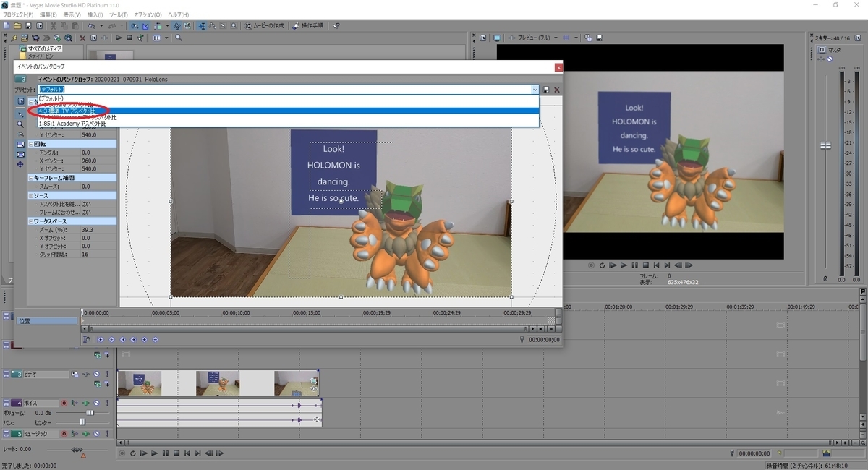Click the グリッド間隔 value 16

click(x=98, y=255)
